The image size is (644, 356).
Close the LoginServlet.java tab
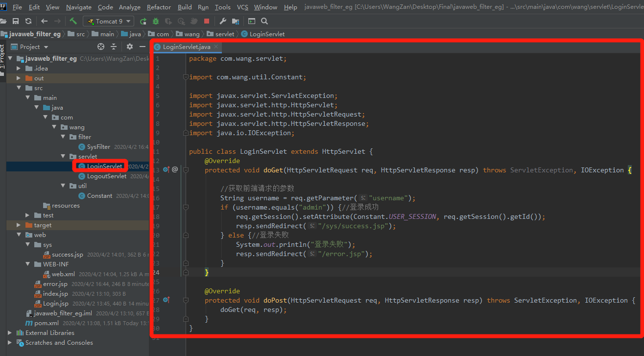coord(216,47)
